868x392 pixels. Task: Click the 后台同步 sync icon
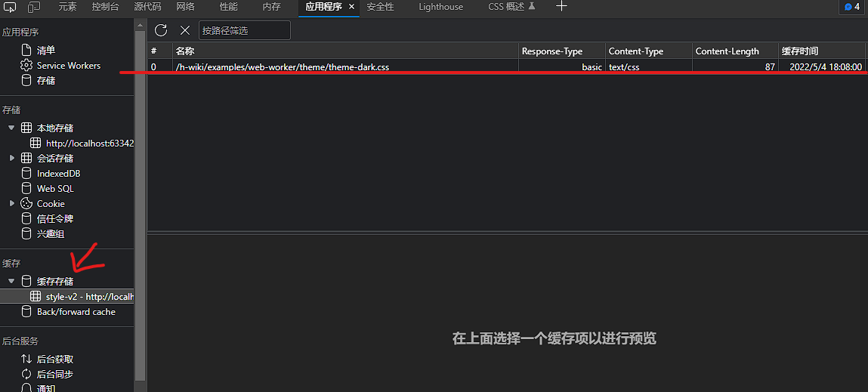coord(26,374)
